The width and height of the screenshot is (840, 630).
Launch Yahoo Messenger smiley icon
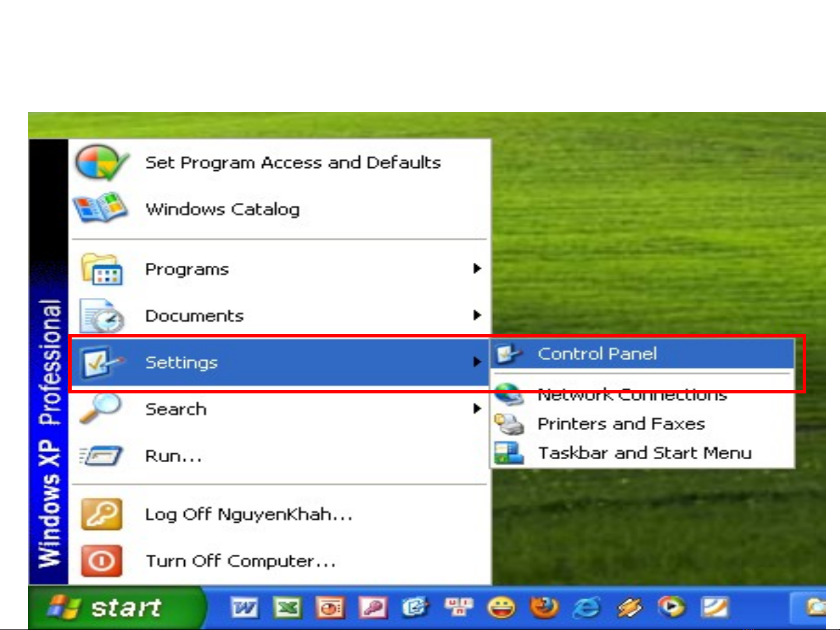coord(501,608)
